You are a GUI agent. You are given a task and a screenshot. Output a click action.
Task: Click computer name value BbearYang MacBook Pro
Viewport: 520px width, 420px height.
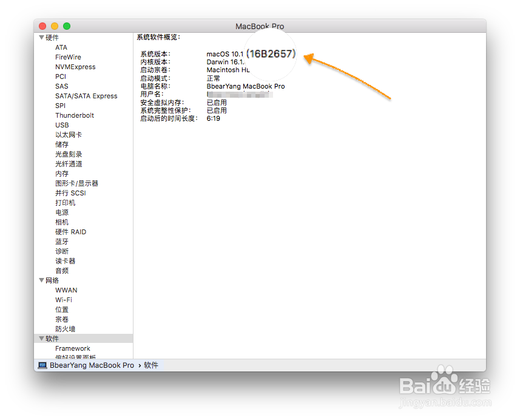pyautogui.click(x=246, y=86)
